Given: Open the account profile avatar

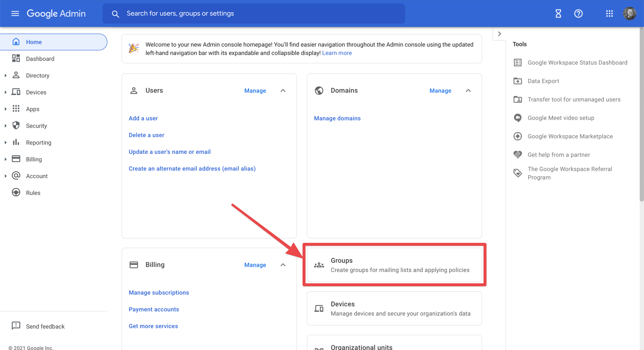Looking at the screenshot, I should pos(629,13).
